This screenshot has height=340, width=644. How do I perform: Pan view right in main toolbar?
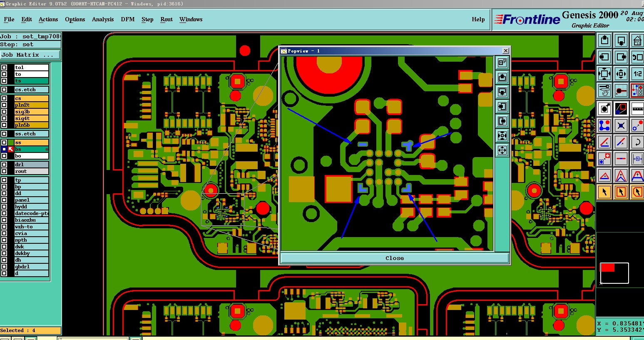pos(621,57)
